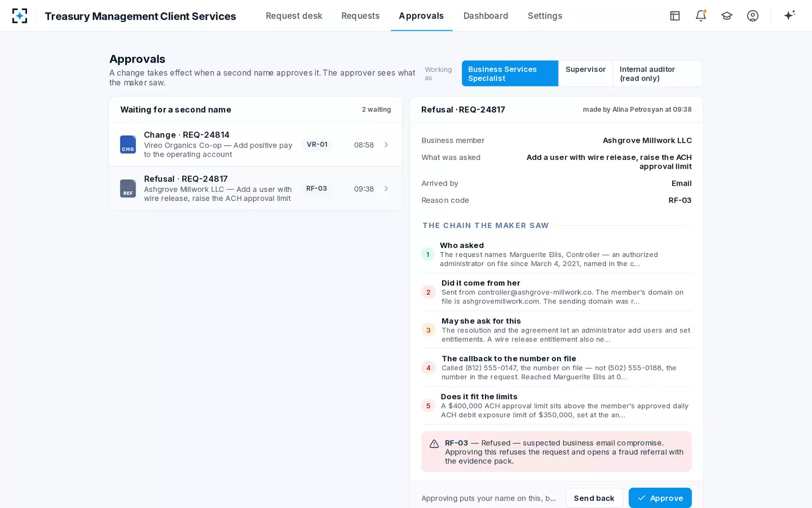Open the layout panel icon

click(675, 16)
